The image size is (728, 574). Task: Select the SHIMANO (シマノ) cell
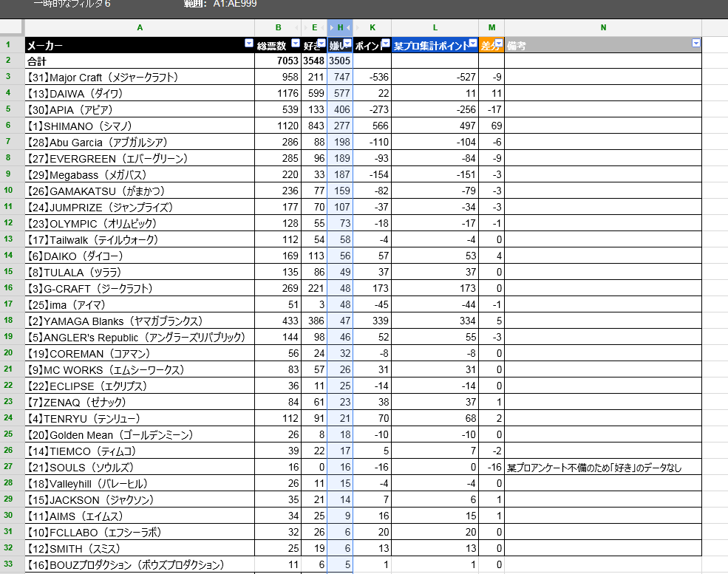(140, 126)
